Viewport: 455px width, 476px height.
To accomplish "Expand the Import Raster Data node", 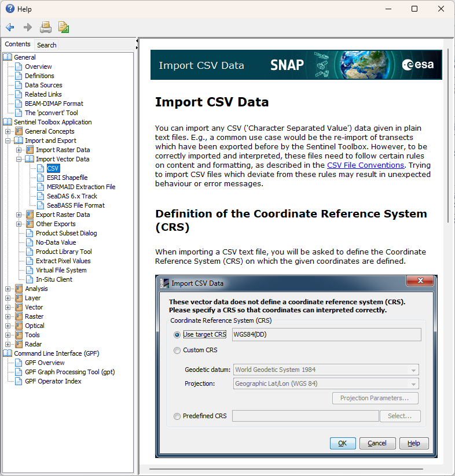I will tap(19, 150).
